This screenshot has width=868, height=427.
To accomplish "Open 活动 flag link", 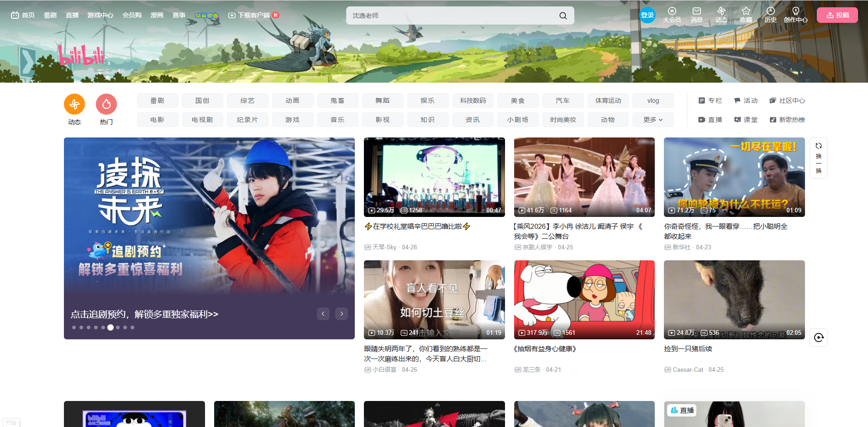I will click(x=746, y=100).
